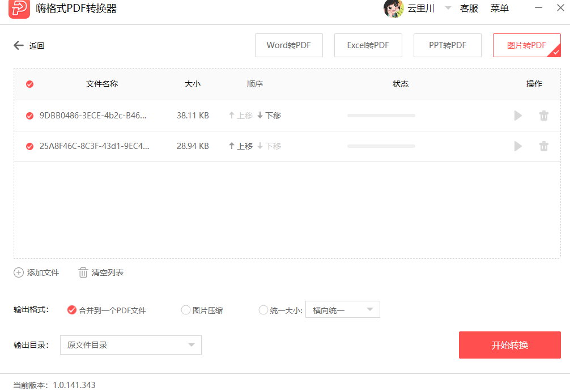Select the 统一大小 option

(263, 310)
